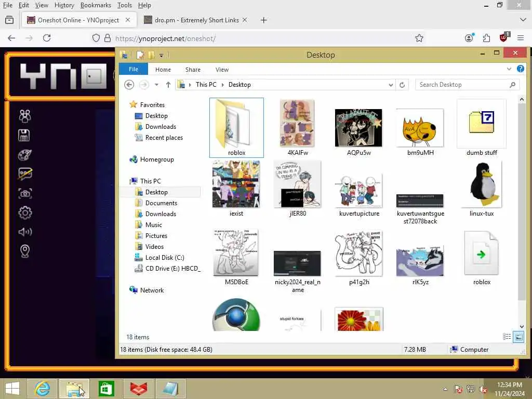The height and width of the screenshot is (399, 532).
Task: Bookmark this page with star icon
Action: (x=419, y=38)
